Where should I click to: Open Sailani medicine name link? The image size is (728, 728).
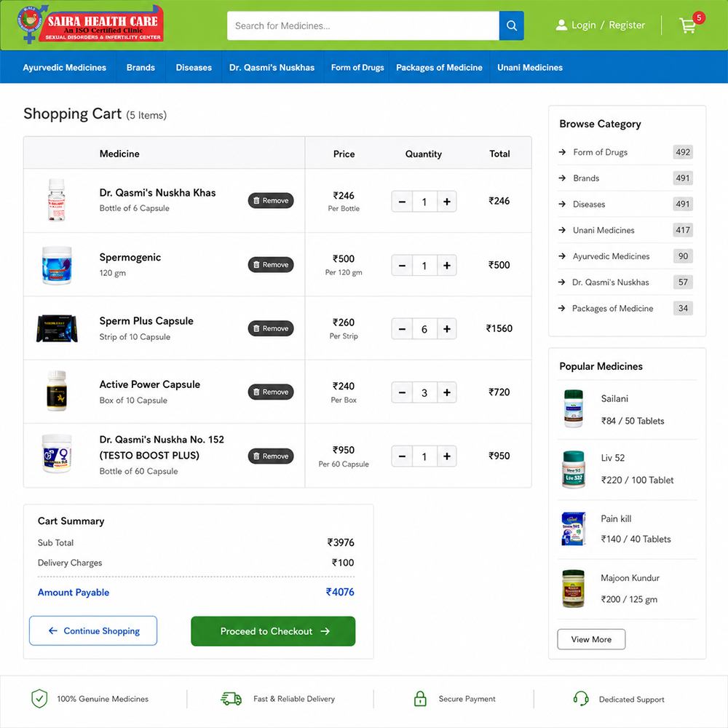(614, 398)
